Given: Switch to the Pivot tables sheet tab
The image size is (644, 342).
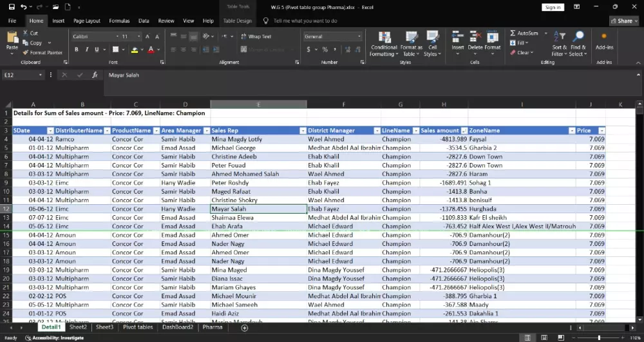Looking at the screenshot, I should click(x=138, y=327).
